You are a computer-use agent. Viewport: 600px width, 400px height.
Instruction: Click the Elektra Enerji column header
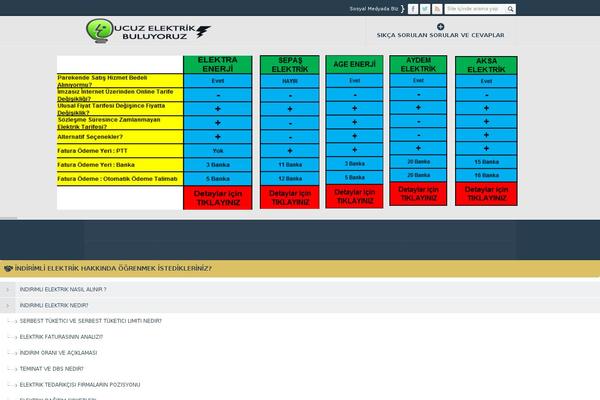coord(218,64)
